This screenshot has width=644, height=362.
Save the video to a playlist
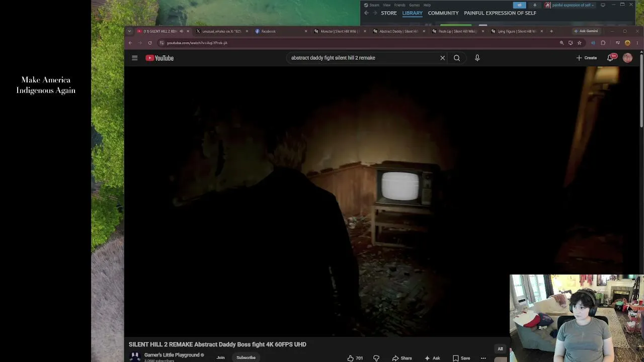point(461,358)
